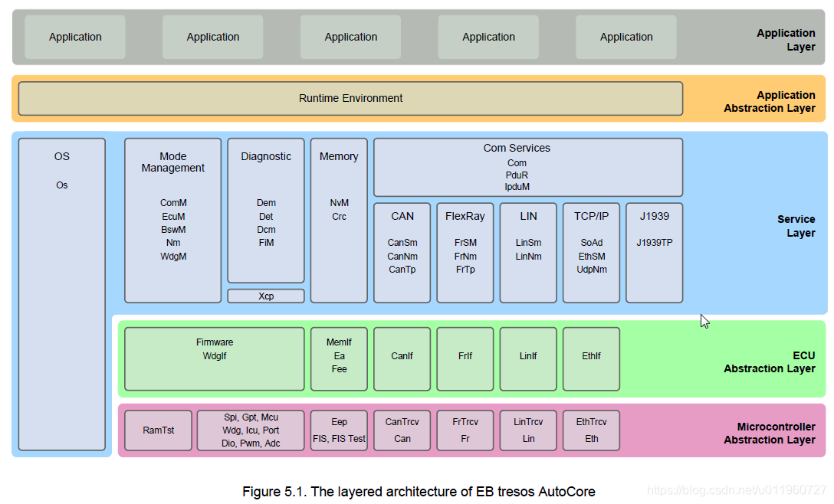Select the Application Abstraction Layer label
Image resolution: width=834 pixels, height=504 pixels.
(x=769, y=102)
